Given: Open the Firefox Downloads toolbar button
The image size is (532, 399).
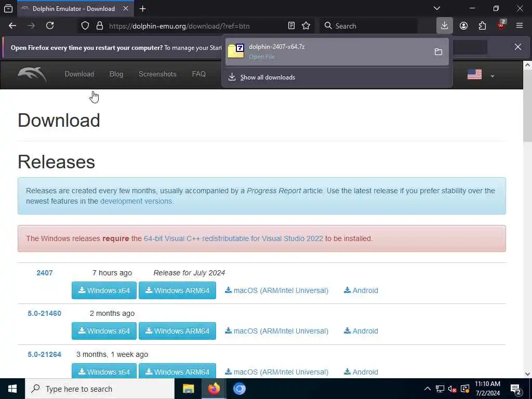Looking at the screenshot, I should pos(445,25).
